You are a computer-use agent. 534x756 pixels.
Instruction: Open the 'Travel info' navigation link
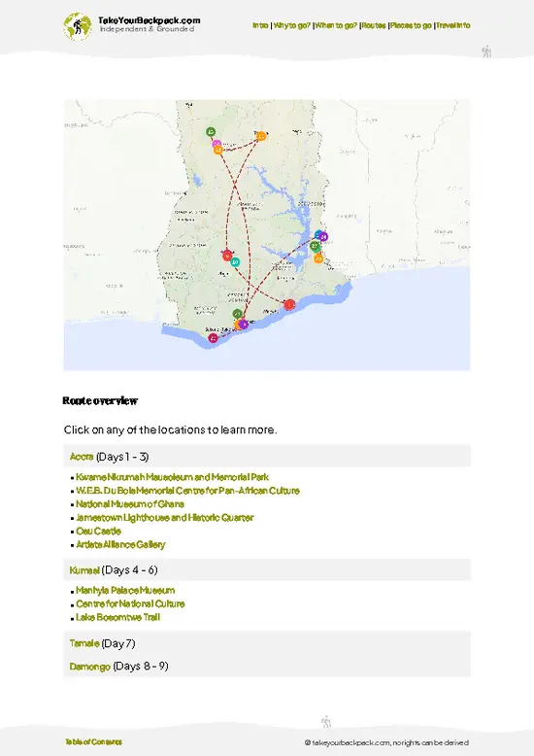pyautogui.click(x=453, y=25)
